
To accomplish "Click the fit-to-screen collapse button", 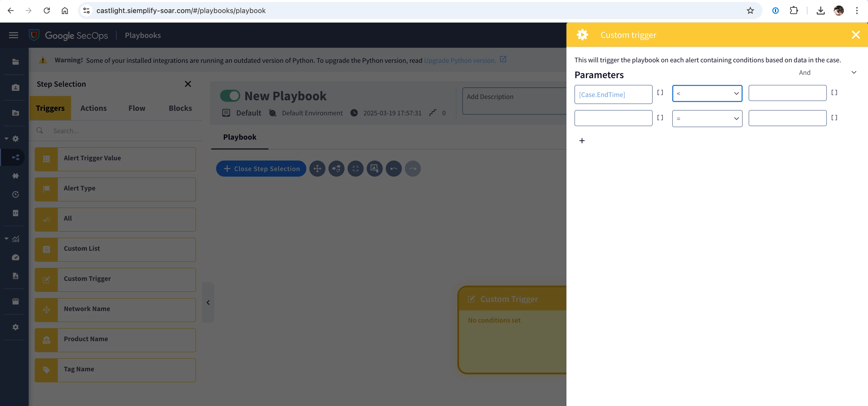I will click(x=356, y=169).
